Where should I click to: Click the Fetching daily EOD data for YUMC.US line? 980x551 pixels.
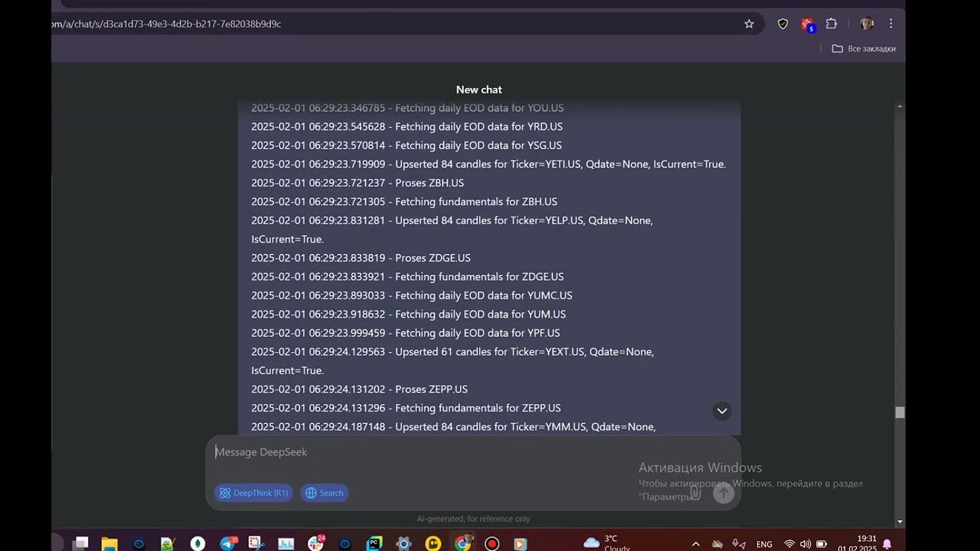[x=412, y=295]
